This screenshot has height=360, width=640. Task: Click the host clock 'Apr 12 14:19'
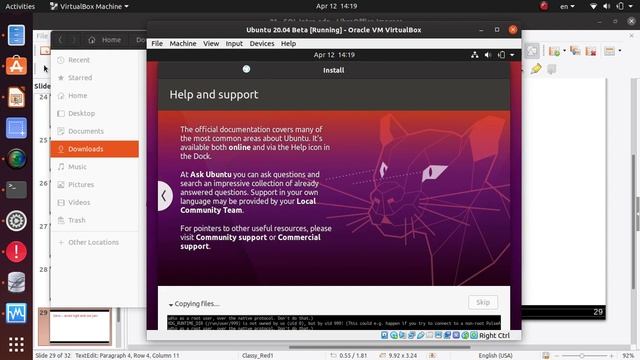[x=336, y=6]
